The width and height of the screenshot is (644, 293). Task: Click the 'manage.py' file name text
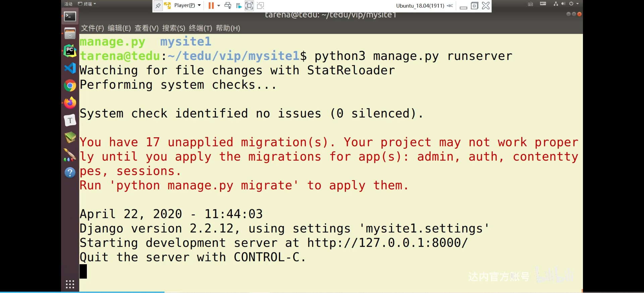point(112,42)
